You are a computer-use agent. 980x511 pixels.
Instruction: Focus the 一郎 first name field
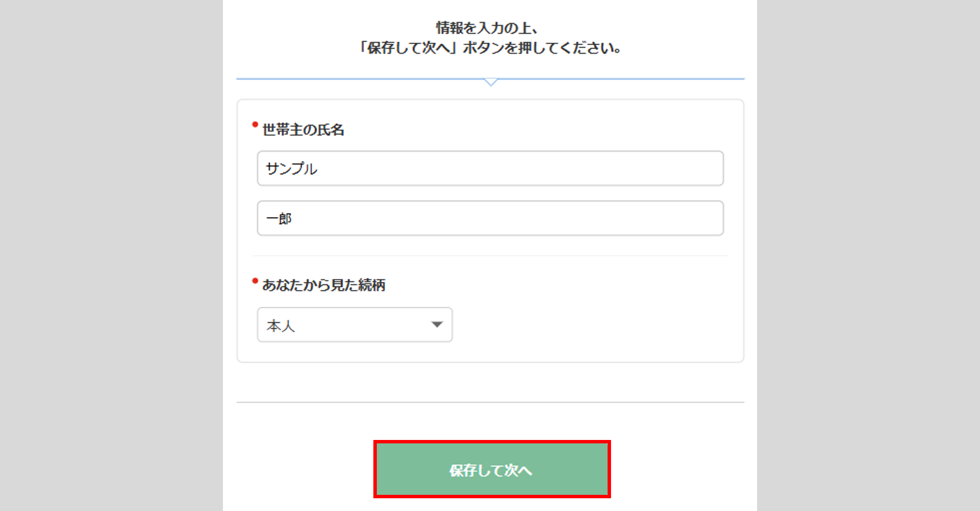[x=490, y=218]
